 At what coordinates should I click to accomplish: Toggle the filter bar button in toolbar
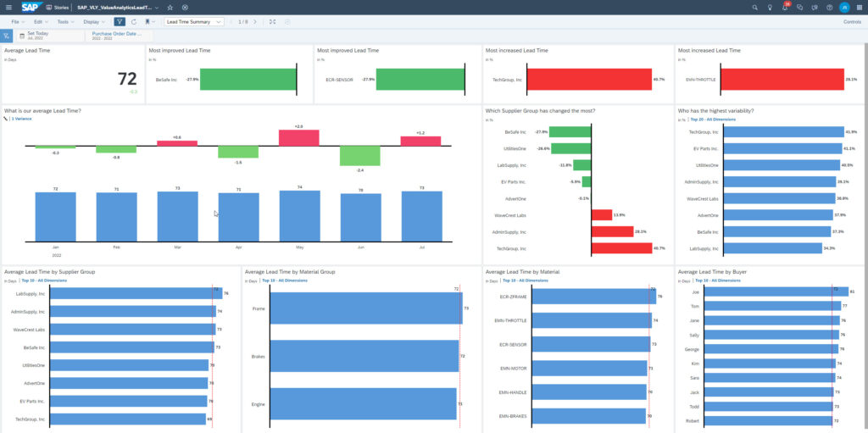click(119, 21)
